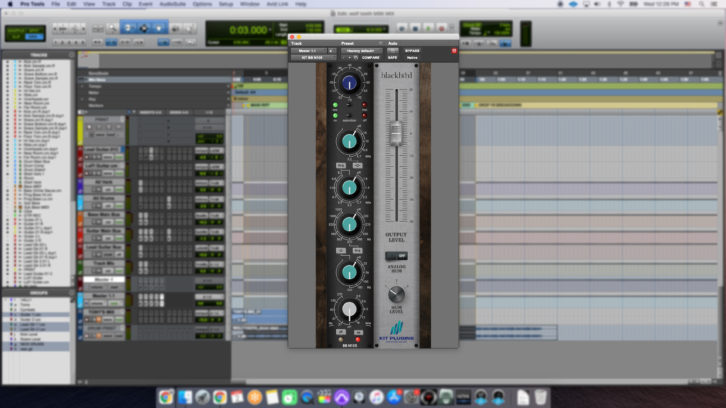Screen dimensions: 726x408
Task: Click the first teal EQ knob below the LEDs
Action: [350, 142]
